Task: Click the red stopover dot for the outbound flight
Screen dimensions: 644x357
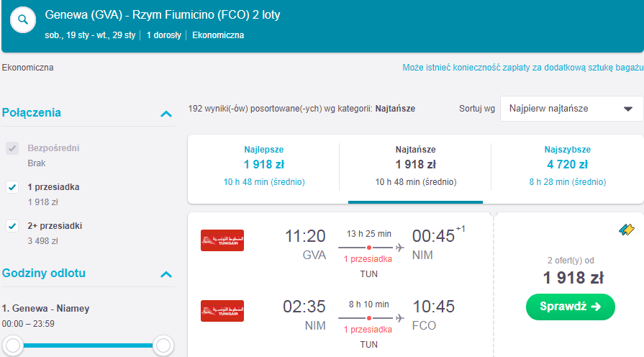Action: click(x=369, y=248)
